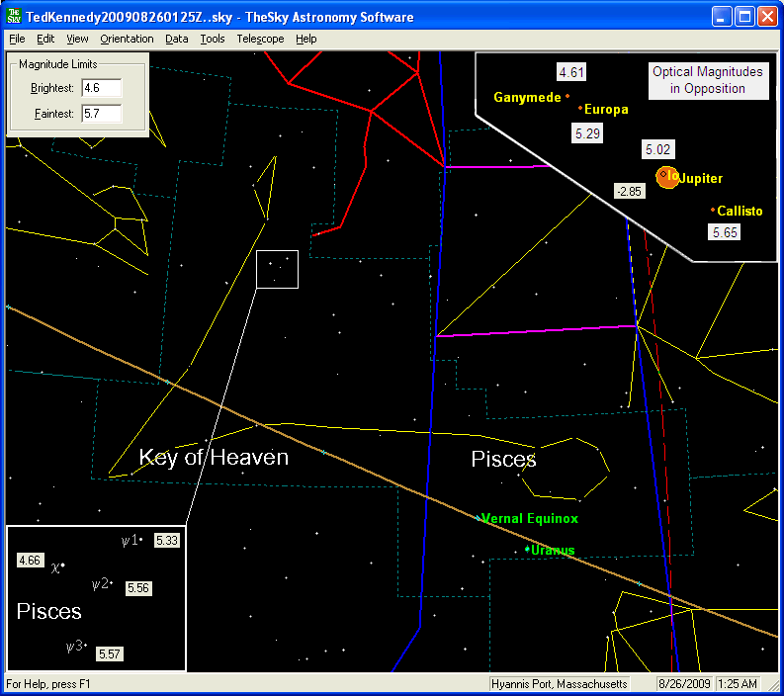Open the Data menu
Image resolution: width=784 pixels, height=696 pixels.
click(x=177, y=39)
